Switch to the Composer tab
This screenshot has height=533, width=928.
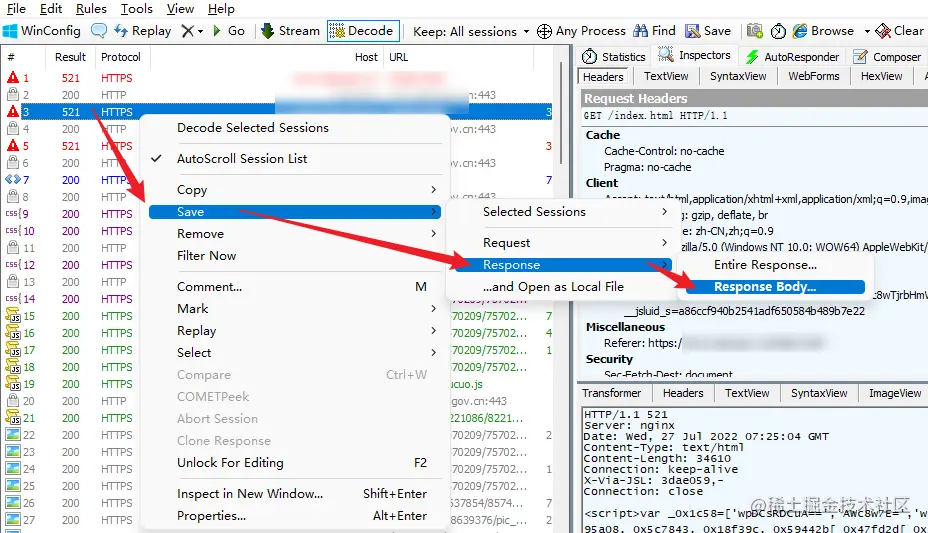887,57
